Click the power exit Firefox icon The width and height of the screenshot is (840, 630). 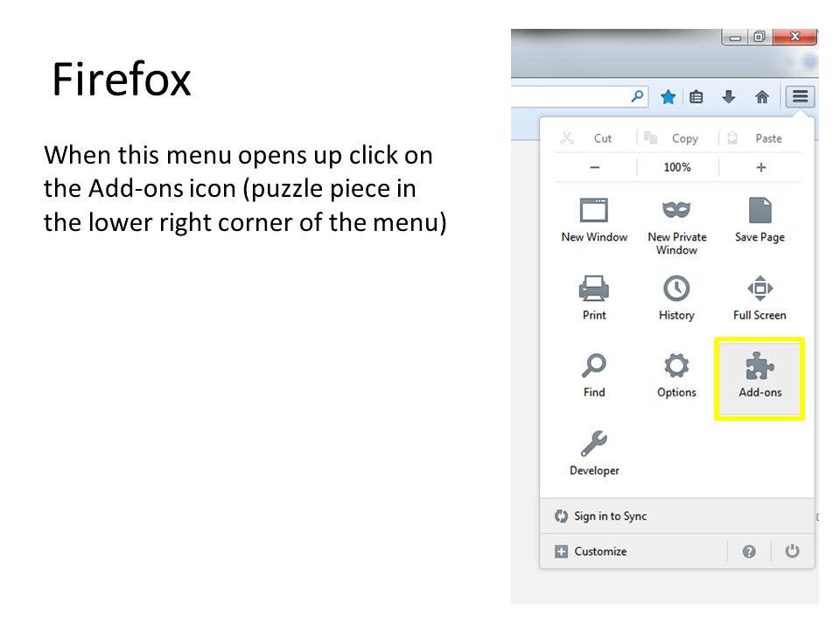(792, 551)
